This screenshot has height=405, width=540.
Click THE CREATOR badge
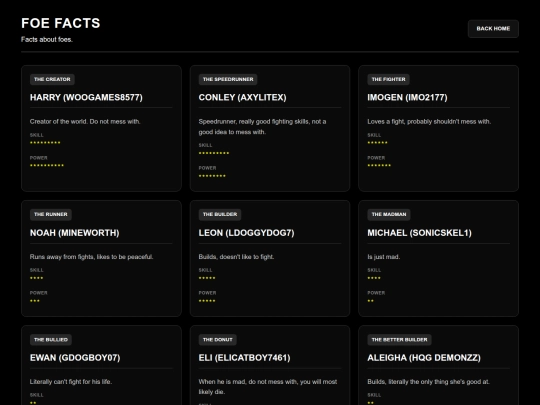click(52, 79)
